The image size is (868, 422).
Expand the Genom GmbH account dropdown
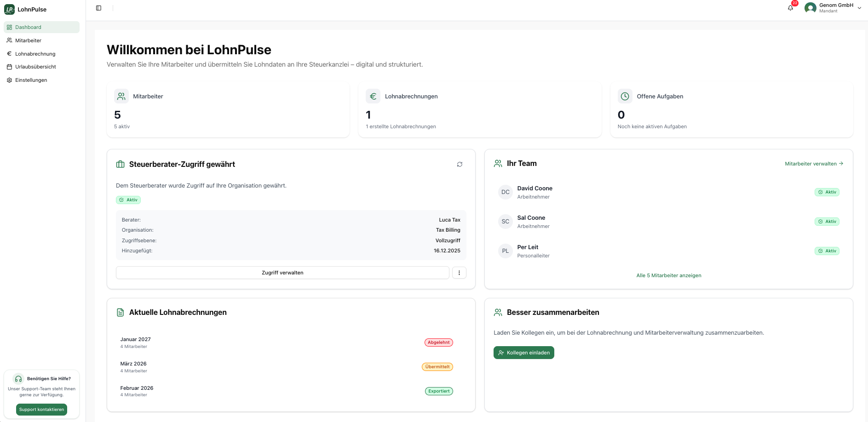point(860,8)
